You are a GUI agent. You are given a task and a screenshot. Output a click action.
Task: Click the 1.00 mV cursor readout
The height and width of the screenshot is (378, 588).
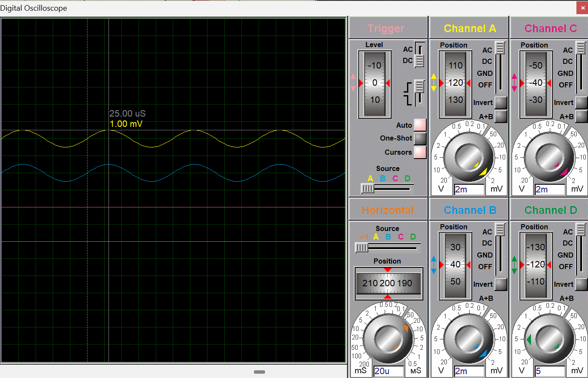(126, 124)
